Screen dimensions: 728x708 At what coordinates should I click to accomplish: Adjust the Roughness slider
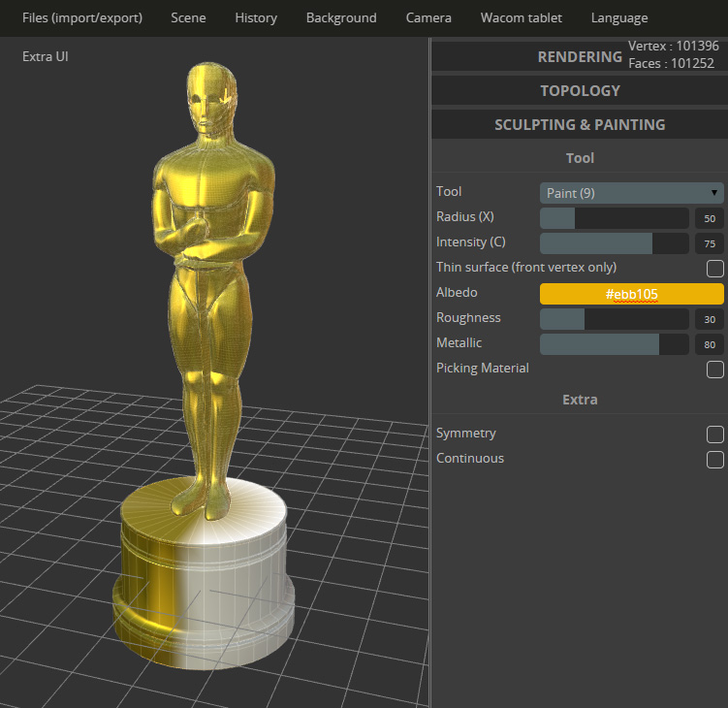tap(615, 319)
